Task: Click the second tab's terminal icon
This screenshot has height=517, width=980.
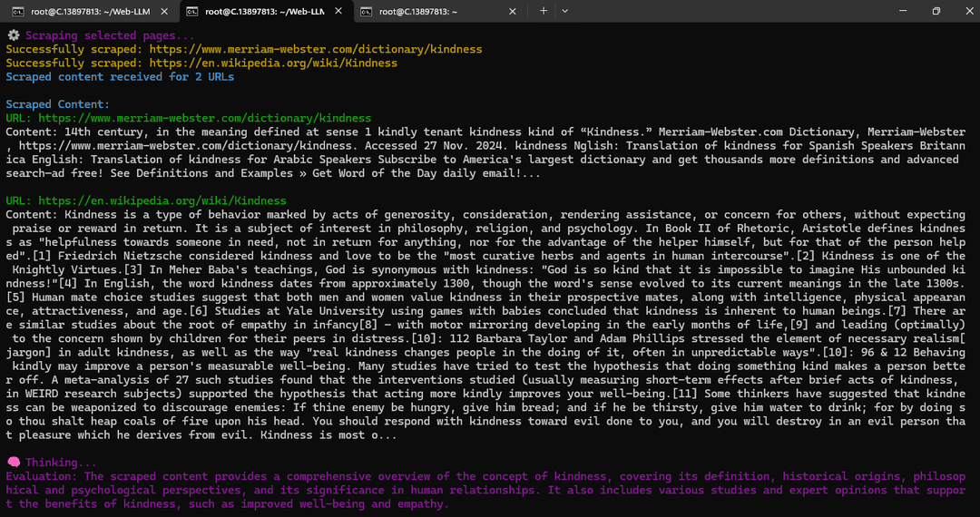Action: [193, 11]
